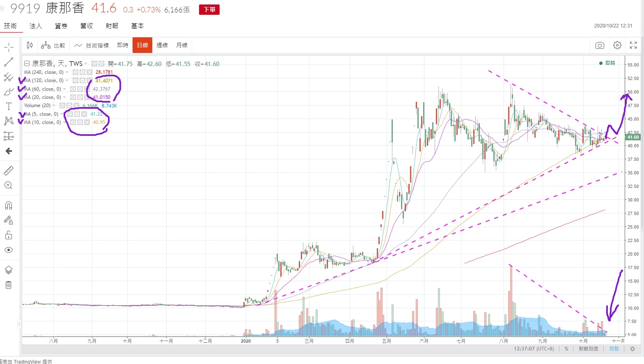Click the zoom in magnifier tool
Image resolution: width=644 pixels, height=364 pixels.
pos(9,185)
